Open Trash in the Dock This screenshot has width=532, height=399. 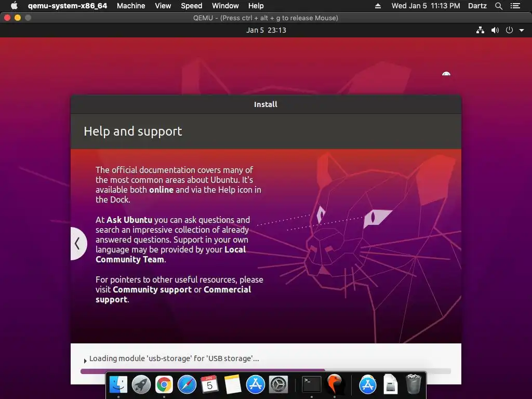[x=414, y=385]
